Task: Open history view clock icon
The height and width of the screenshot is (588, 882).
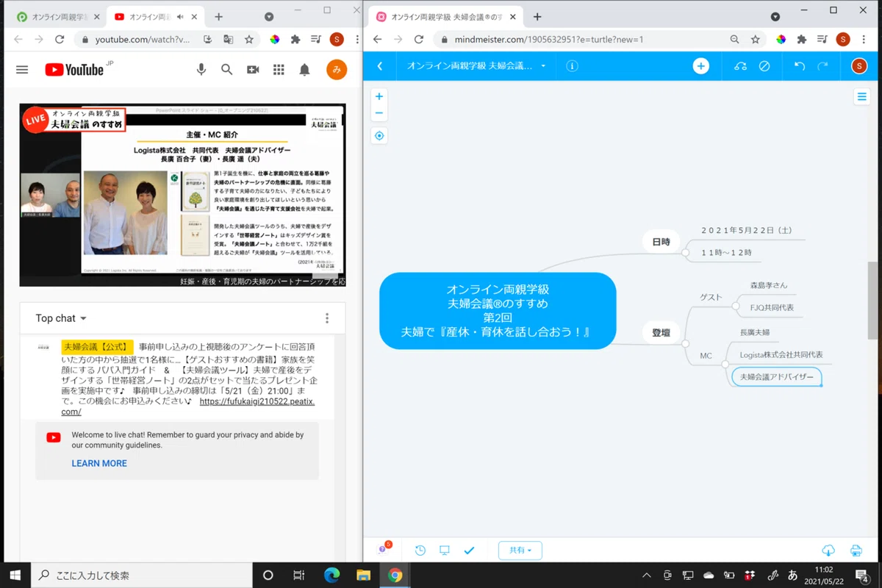Action: click(420, 550)
